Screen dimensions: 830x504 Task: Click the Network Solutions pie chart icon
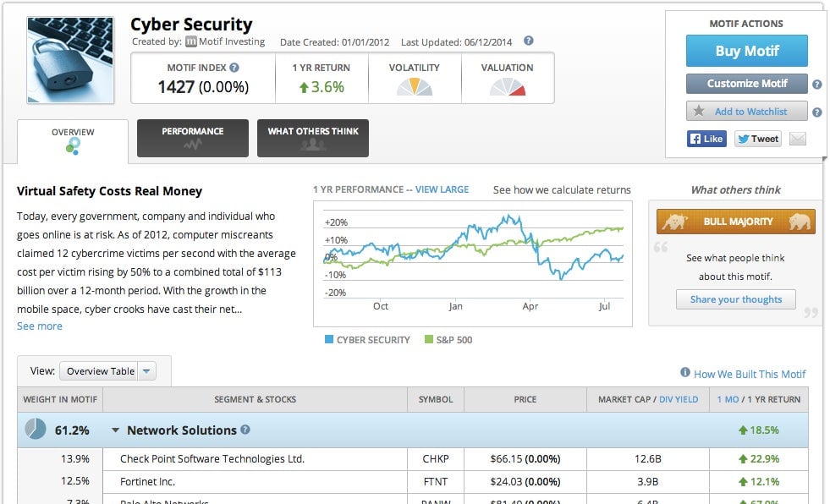pos(36,429)
